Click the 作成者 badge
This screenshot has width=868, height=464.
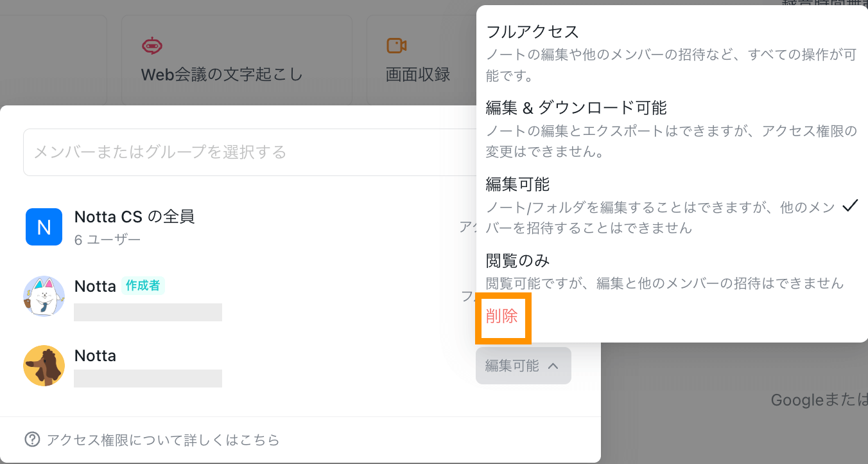pyautogui.click(x=143, y=285)
